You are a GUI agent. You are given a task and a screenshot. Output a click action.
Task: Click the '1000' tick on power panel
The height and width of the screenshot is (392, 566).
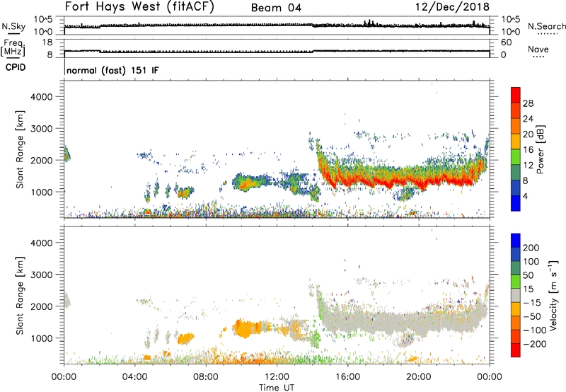pyautogui.click(x=41, y=192)
